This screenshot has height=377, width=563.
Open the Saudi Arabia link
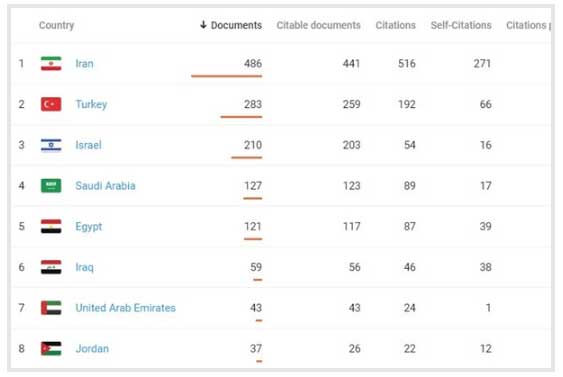[105, 186]
